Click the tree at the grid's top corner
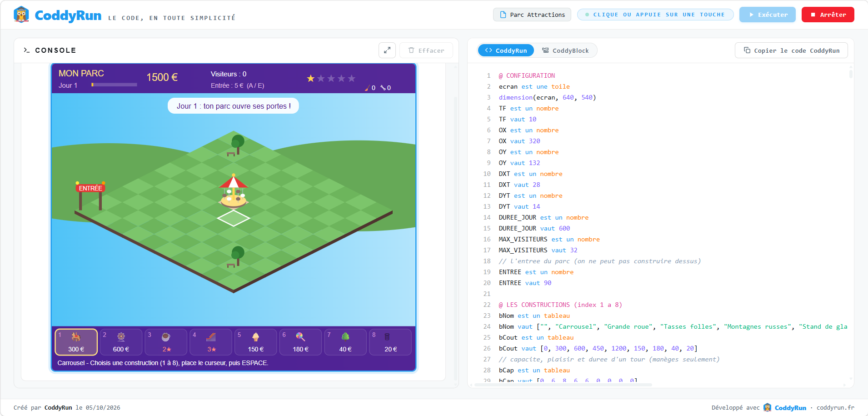Image resolution: width=868 pixels, height=416 pixels. [x=237, y=144]
